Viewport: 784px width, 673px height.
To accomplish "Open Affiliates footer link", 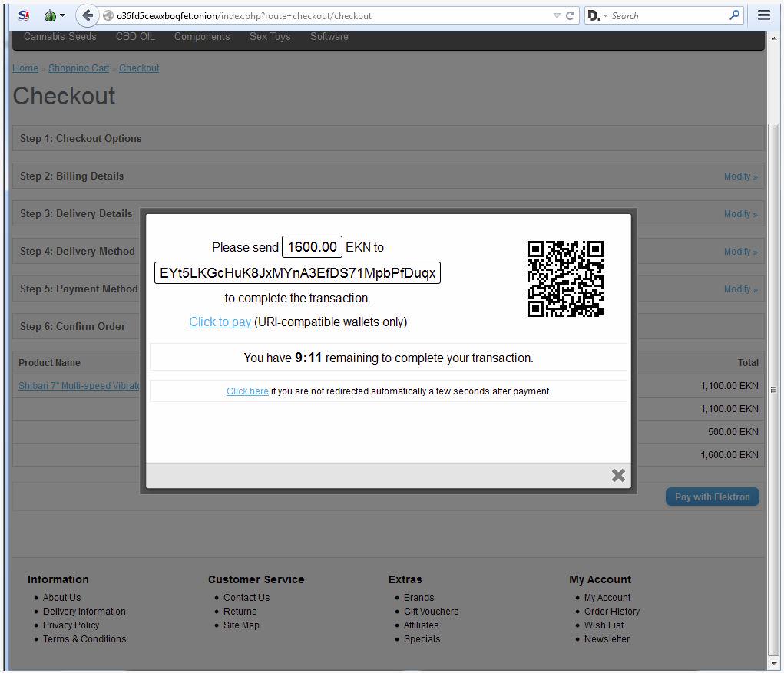I will tap(421, 625).
